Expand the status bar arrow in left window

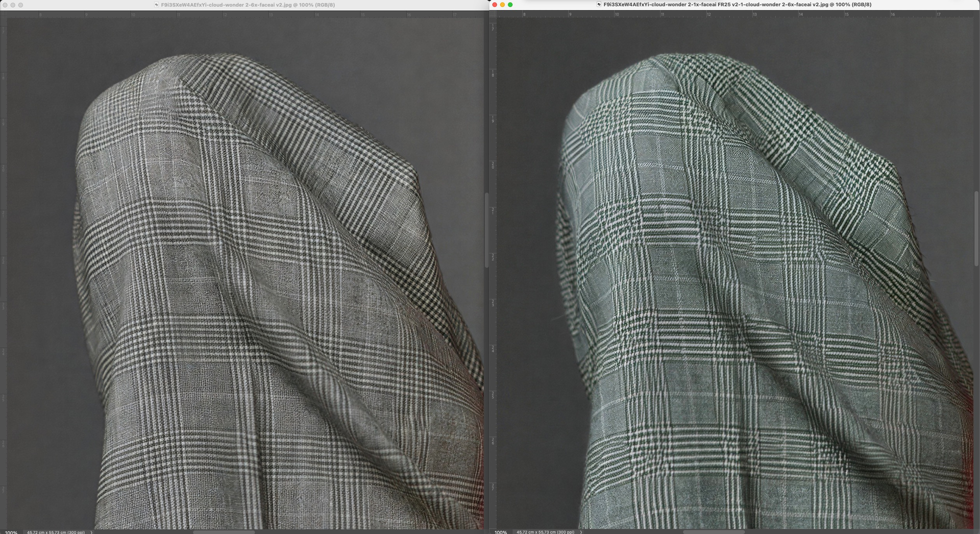click(x=91, y=532)
